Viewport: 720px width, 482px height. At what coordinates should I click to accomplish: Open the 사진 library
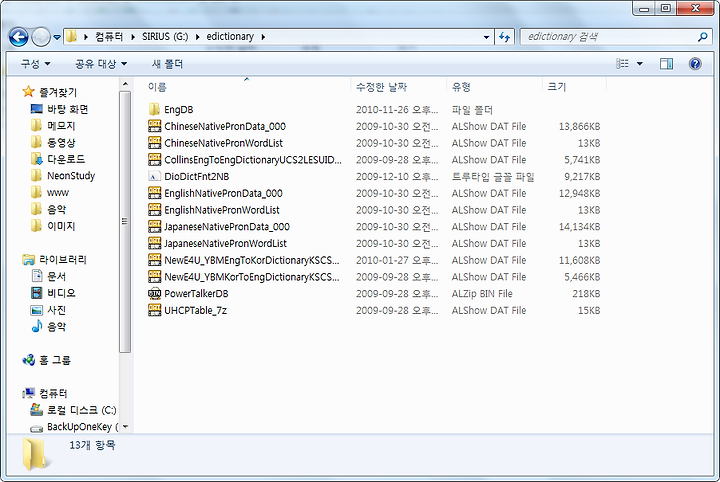point(56,310)
